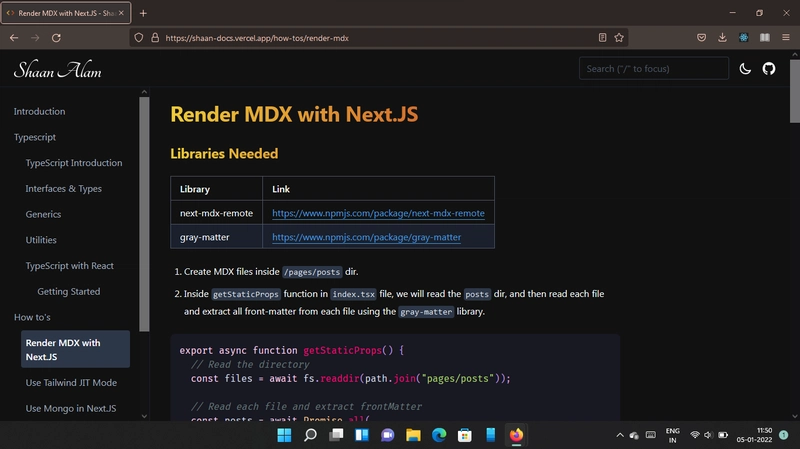The image size is (800, 449).
Task: Open Introduction in the sidebar
Action: [39, 111]
